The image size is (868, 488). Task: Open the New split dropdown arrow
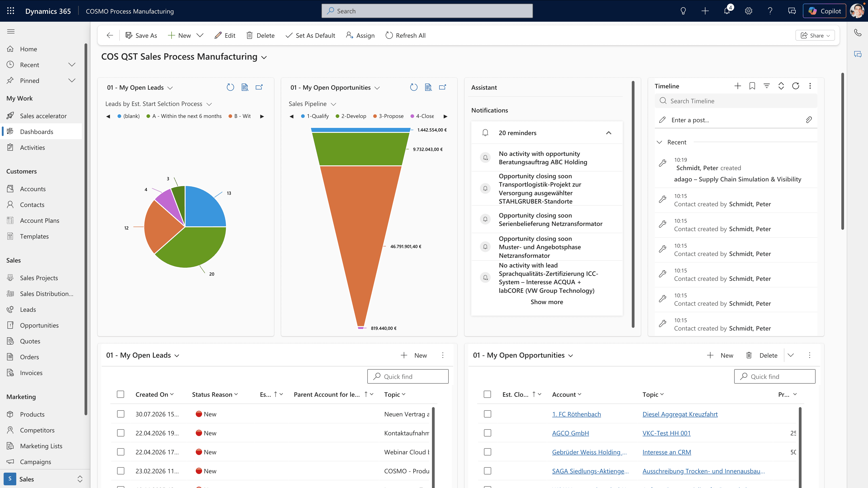(x=200, y=35)
